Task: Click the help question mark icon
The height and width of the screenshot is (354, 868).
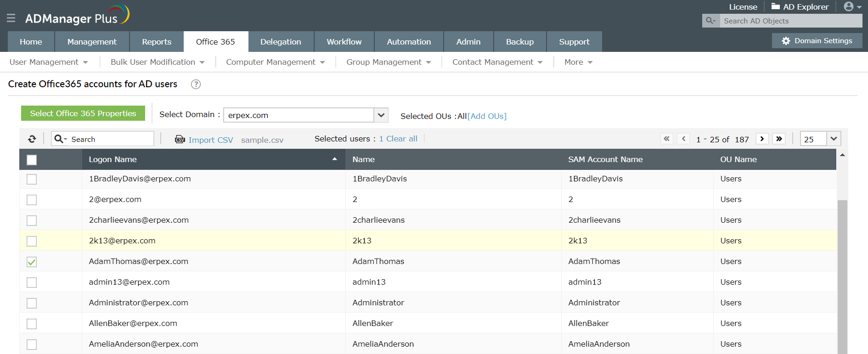Action: [x=196, y=84]
